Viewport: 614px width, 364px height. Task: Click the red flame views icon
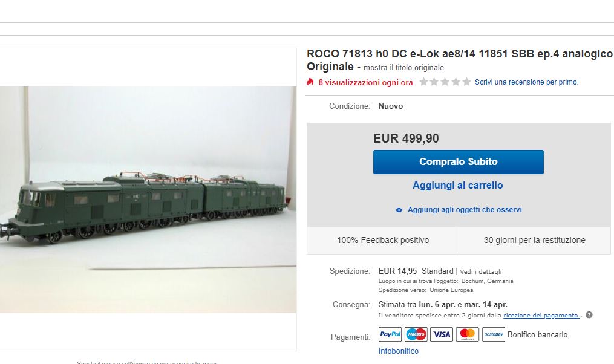tap(310, 82)
